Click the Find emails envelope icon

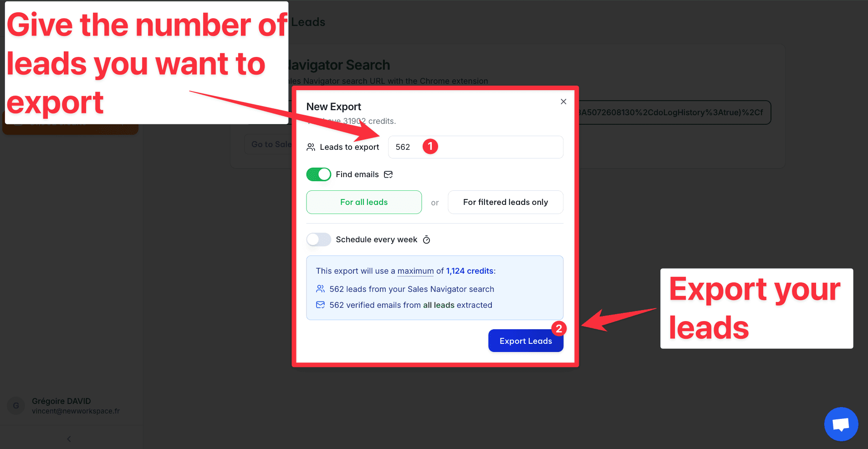coord(388,174)
